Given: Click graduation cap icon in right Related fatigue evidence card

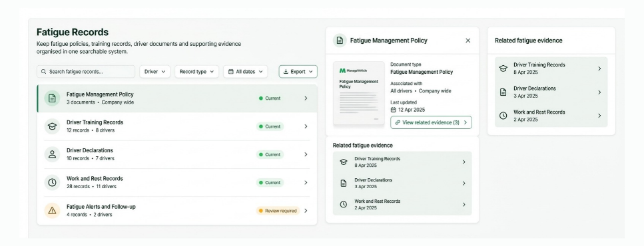Looking at the screenshot, I should click(503, 68).
